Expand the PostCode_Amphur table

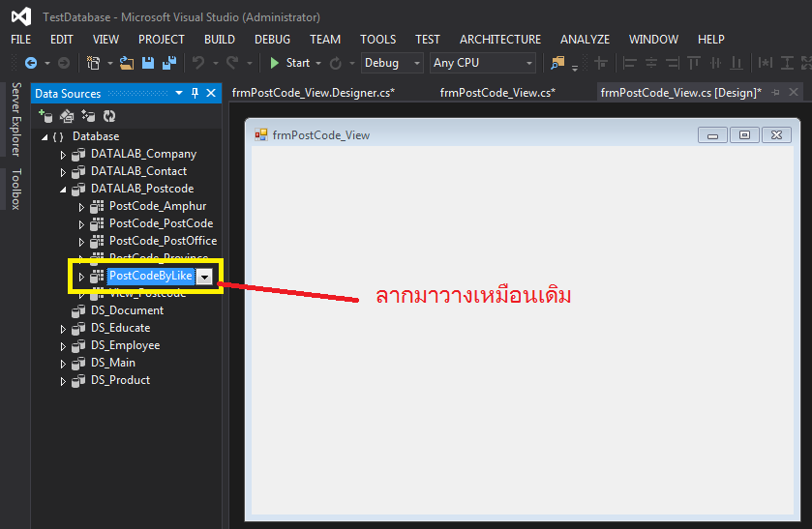(x=81, y=207)
